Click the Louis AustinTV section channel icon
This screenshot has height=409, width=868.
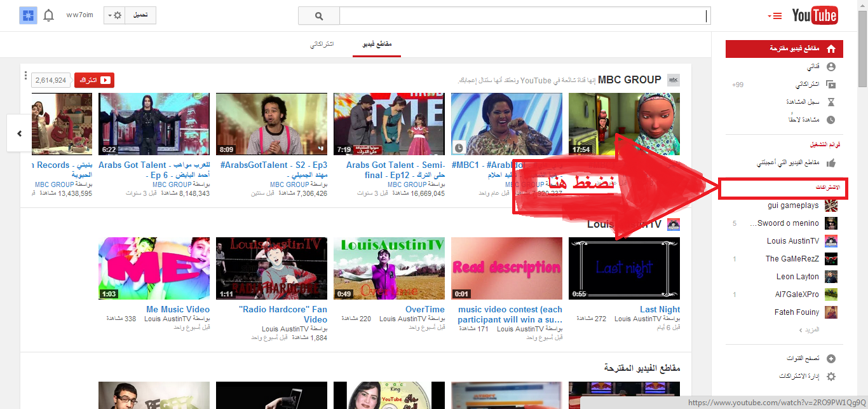(x=674, y=224)
